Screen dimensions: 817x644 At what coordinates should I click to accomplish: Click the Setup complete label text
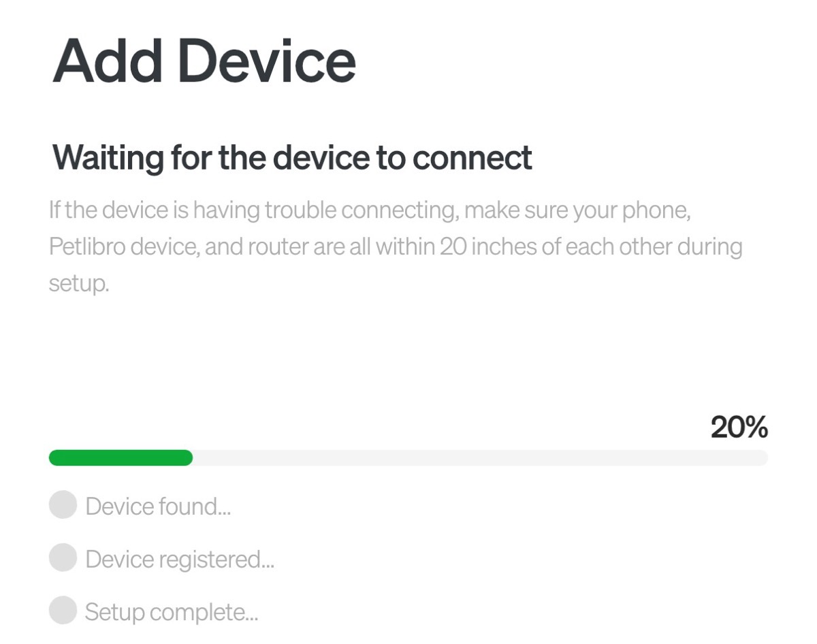pos(170,611)
